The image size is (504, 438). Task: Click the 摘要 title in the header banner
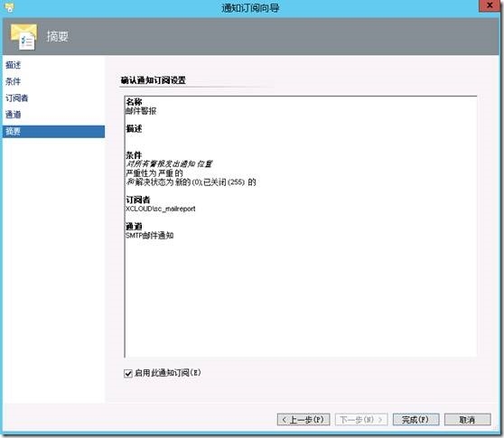click(58, 36)
